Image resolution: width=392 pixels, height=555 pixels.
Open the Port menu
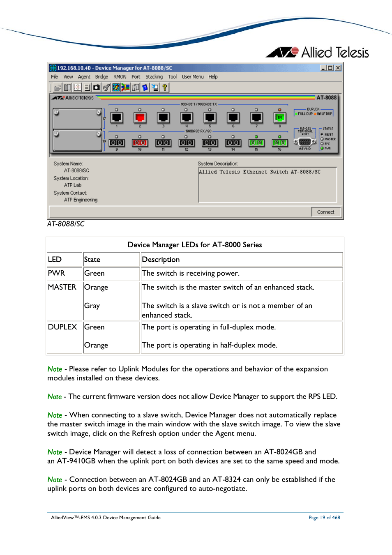[x=136, y=77]
